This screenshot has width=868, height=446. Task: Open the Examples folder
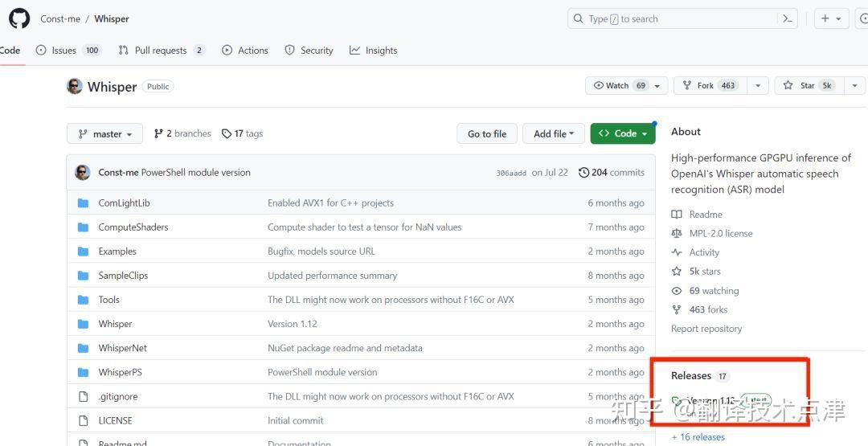(117, 252)
